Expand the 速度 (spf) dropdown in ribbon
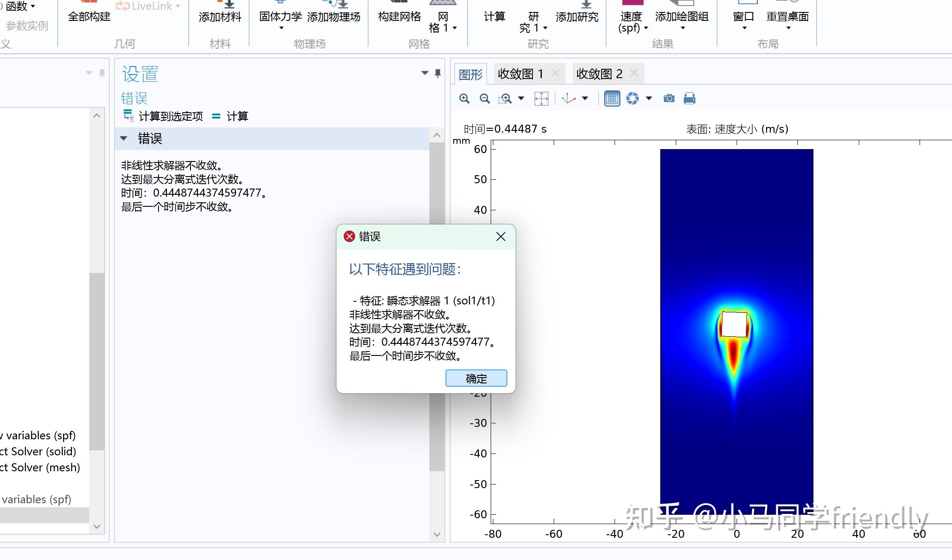The image size is (952, 560). pyautogui.click(x=647, y=28)
